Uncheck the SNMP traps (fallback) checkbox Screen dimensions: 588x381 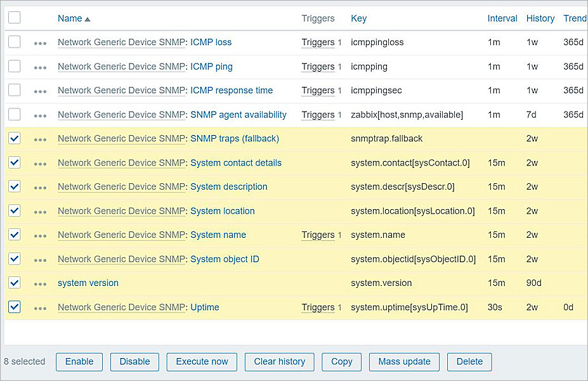coord(14,138)
